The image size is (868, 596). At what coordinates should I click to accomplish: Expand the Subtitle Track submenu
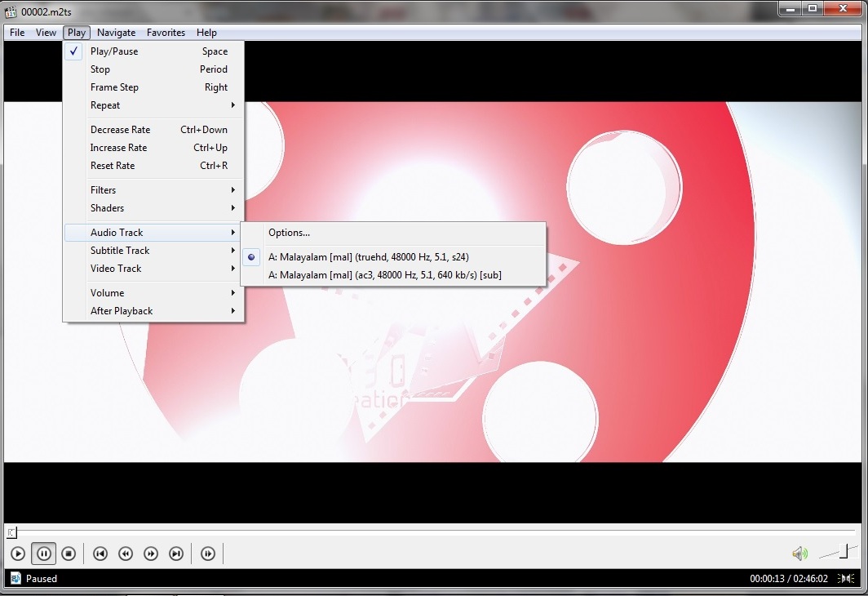pyautogui.click(x=120, y=251)
